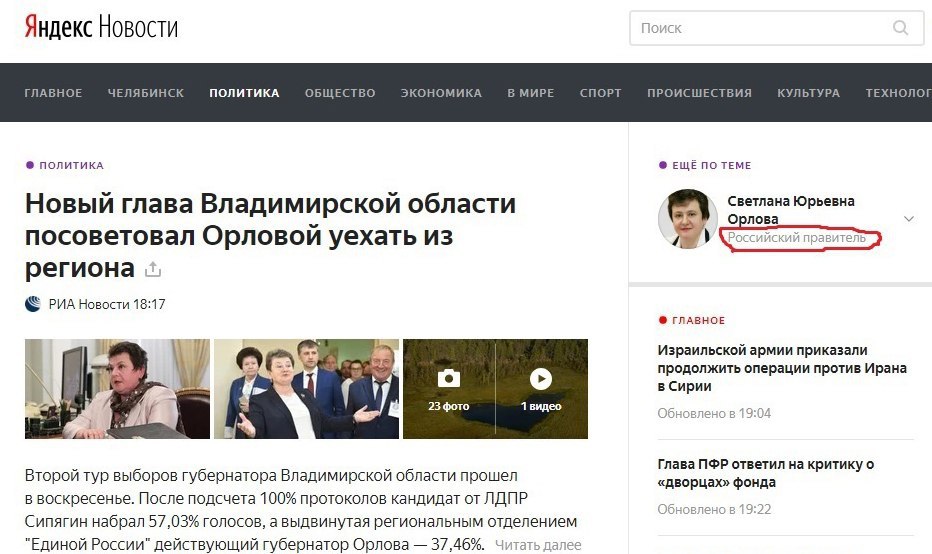
Task: Click the РИА Новости source logo
Action: (x=33, y=304)
